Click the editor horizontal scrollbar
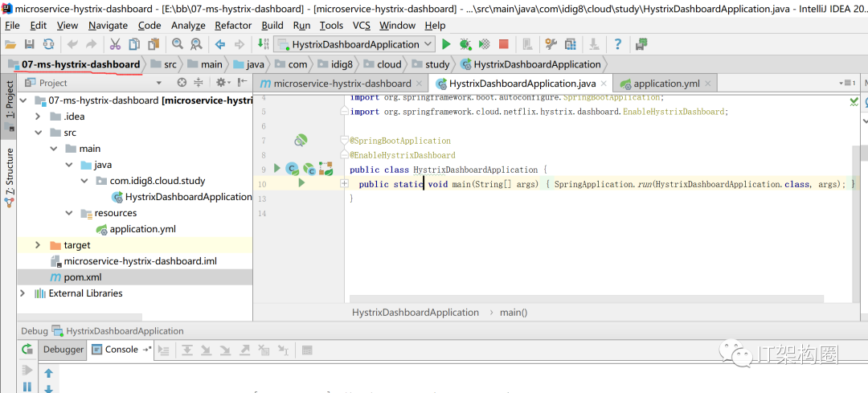Screen dimensions: 868x393 [587, 299]
